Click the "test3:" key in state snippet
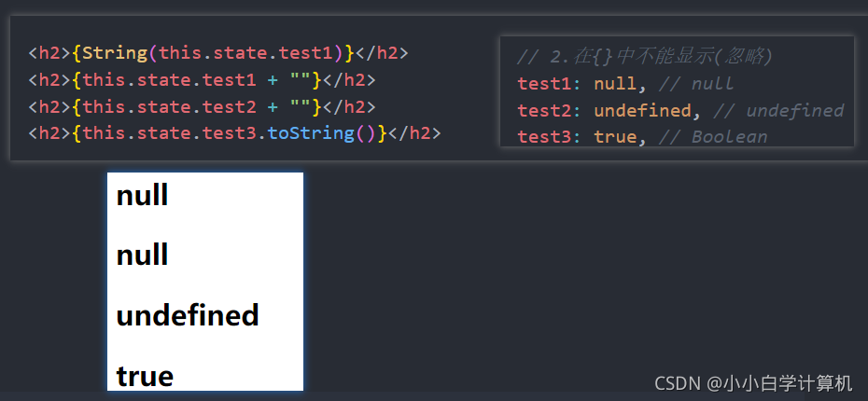The width and height of the screenshot is (868, 401). point(549,136)
